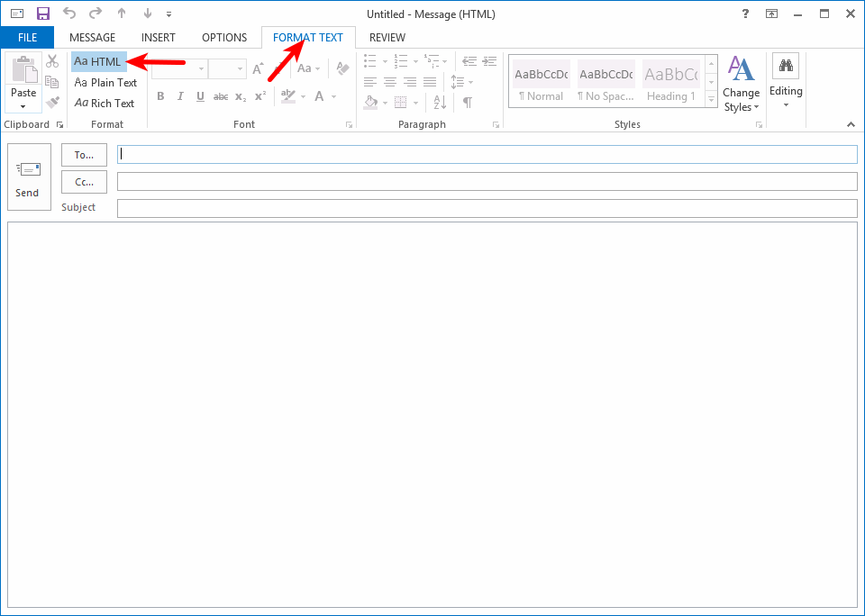
Task: Decrease paragraph indent
Action: point(469,60)
